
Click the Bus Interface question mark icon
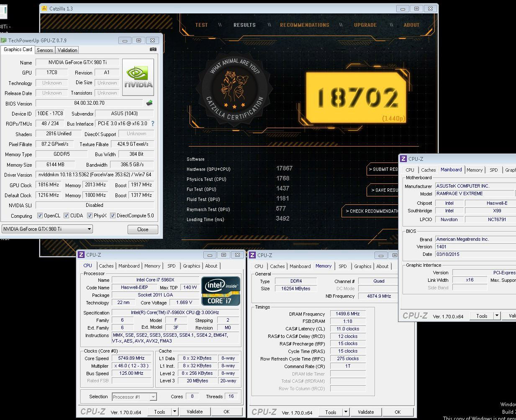point(153,124)
